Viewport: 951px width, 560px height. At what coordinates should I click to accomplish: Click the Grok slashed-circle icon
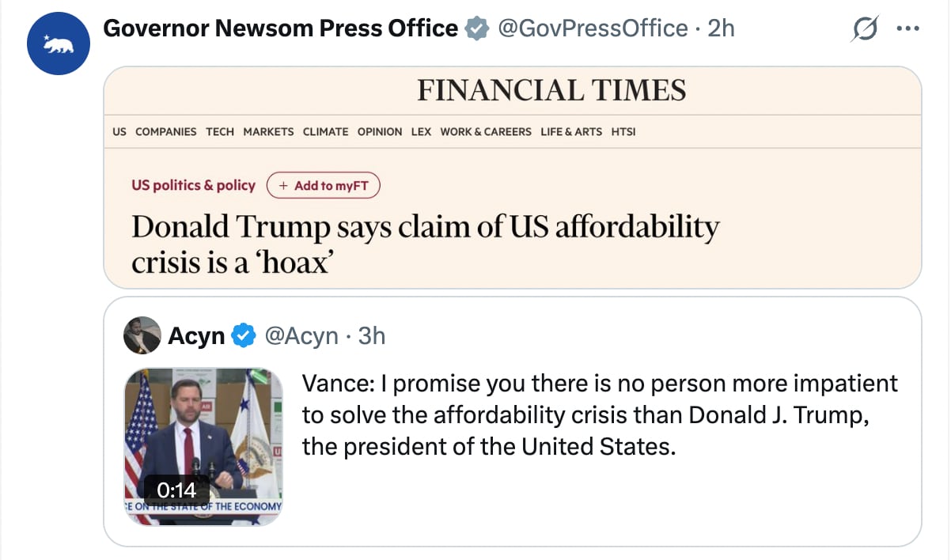tap(866, 29)
